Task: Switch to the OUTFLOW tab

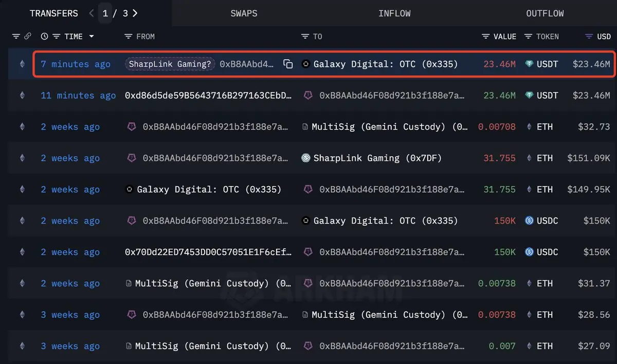Action: tap(545, 13)
